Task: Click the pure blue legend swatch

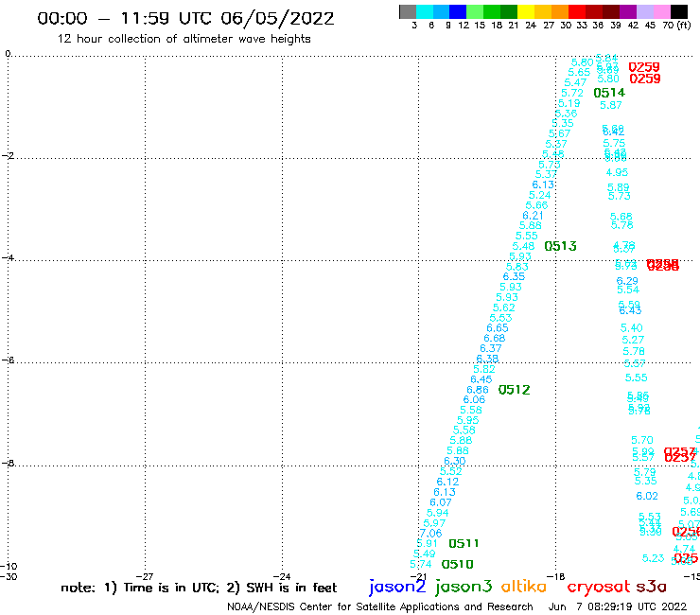Action: 458,11
